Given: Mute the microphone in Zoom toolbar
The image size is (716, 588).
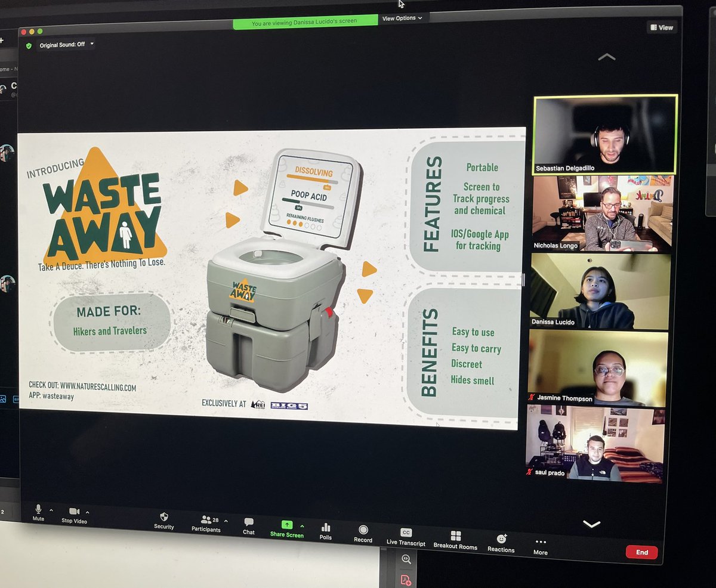Looking at the screenshot, I should click(x=38, y=512).
